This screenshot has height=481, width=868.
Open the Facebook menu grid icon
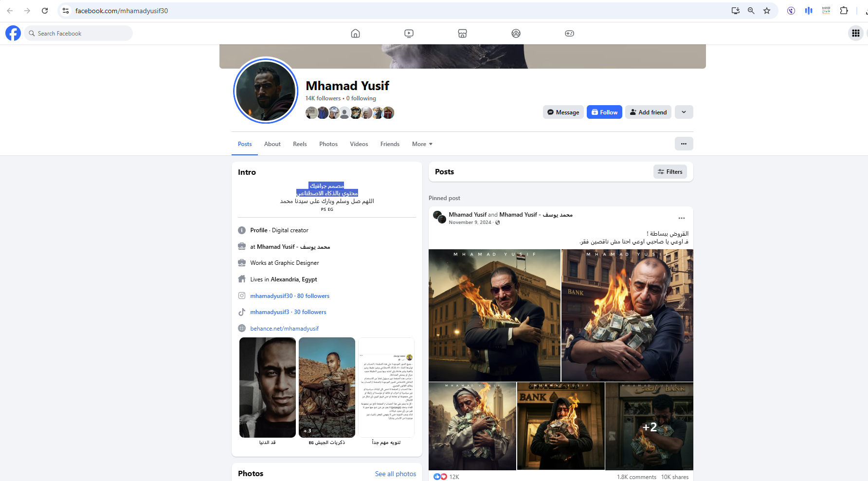(855, 33)
